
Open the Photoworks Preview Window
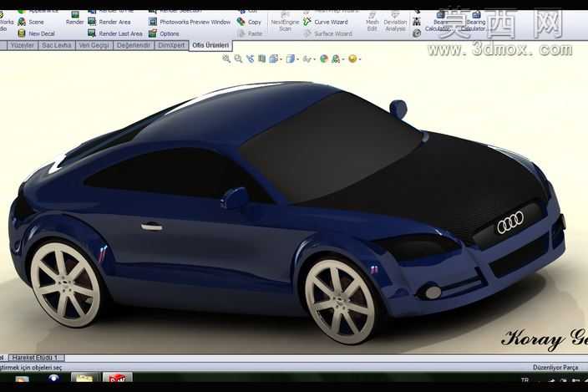tap(190, 22)
